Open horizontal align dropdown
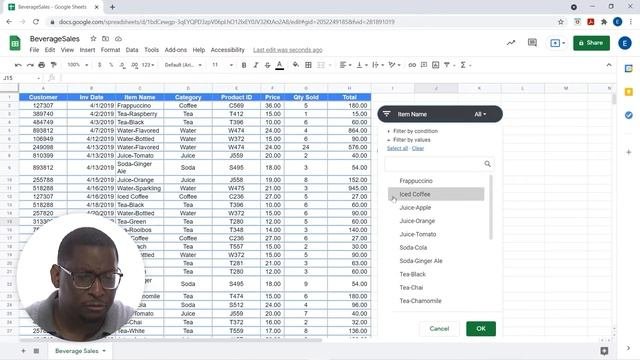The width and height of the screenshot is (640, 360). [x=345, y=65]
